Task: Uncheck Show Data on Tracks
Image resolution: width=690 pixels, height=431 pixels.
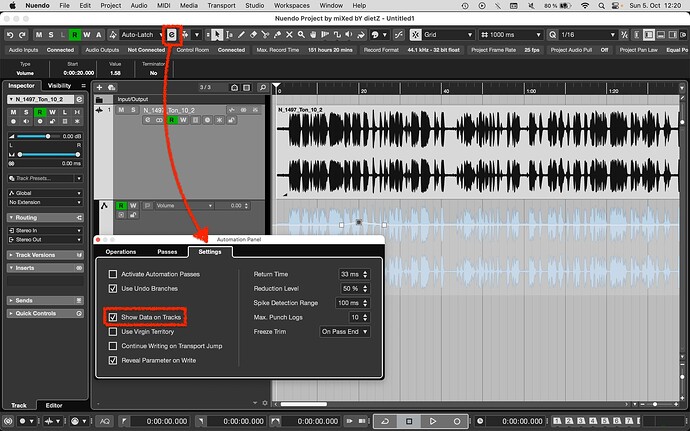Action: 113,317
